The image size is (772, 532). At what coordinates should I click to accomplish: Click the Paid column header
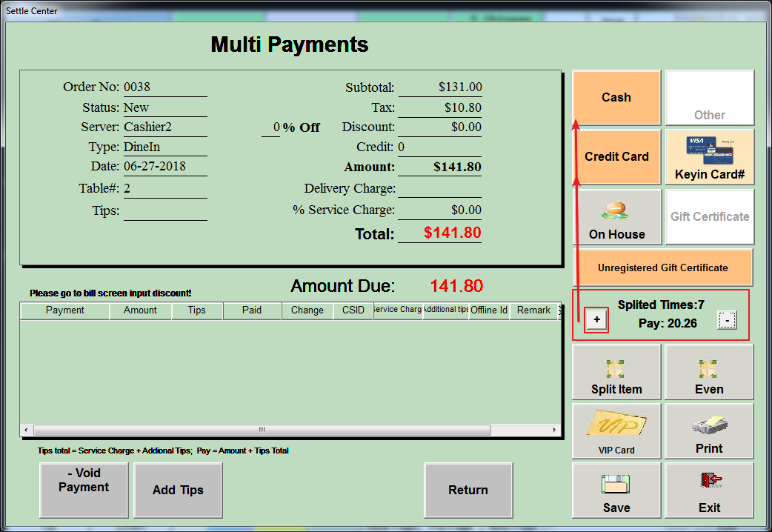tap(252, 310)
